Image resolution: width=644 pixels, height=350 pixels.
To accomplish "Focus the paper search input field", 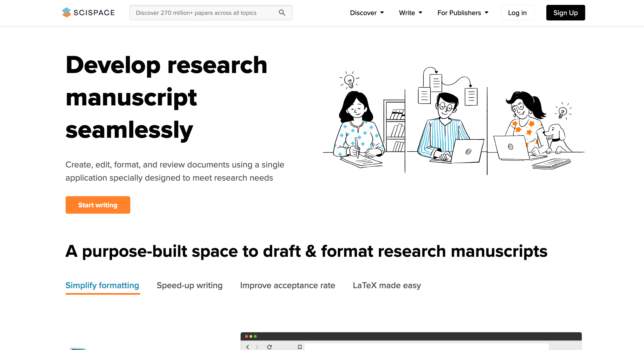I will click(210, 13).
